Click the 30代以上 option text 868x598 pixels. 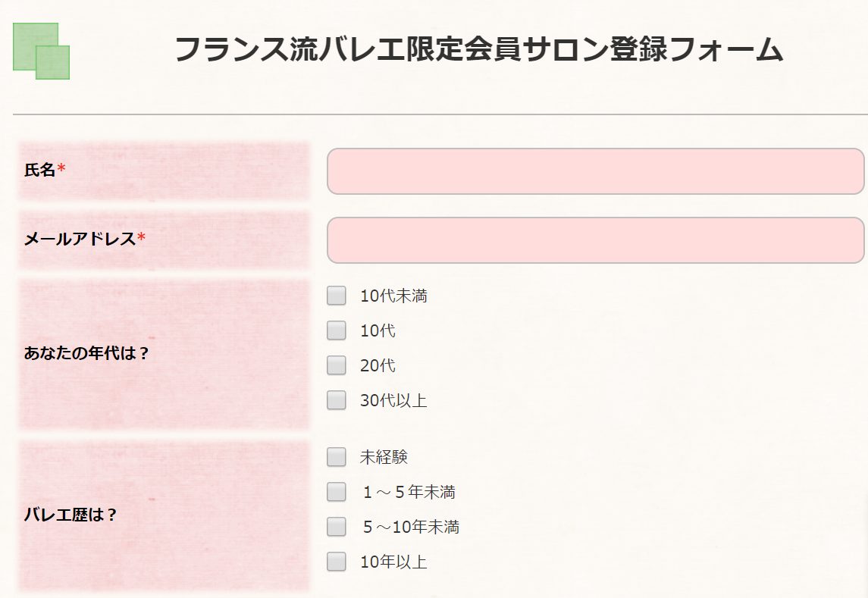(x=393, y=401)
